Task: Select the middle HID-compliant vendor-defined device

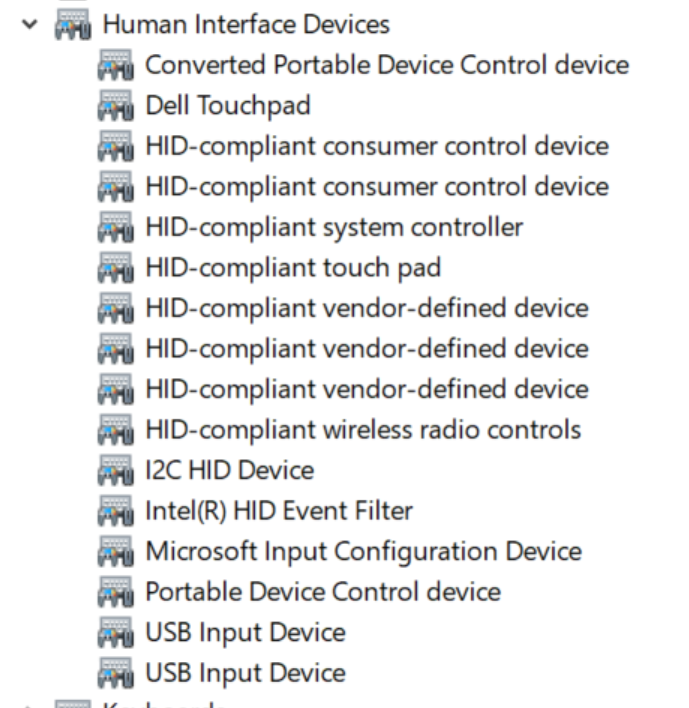Action: tap(367, 349)
